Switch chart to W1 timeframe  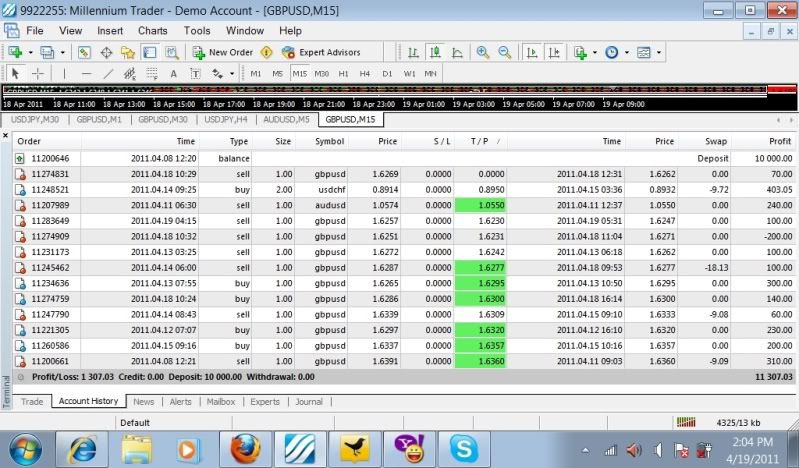[x=409, y=73]
